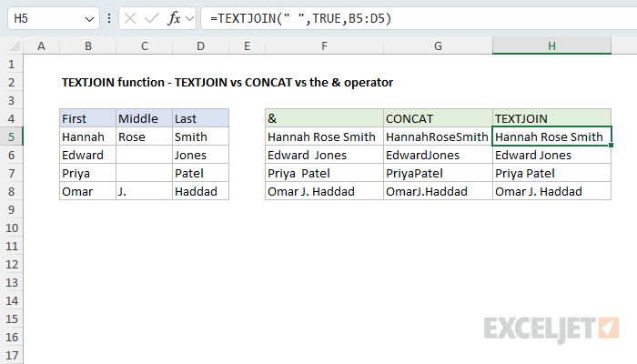Click "Priya Patel" in the TEXTJOIN column

(551, 173)
